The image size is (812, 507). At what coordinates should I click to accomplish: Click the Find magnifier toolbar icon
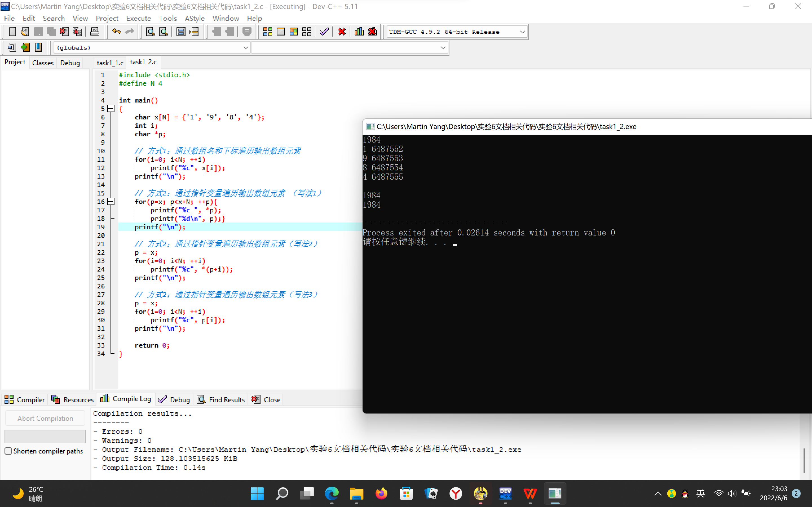[150, 32]
